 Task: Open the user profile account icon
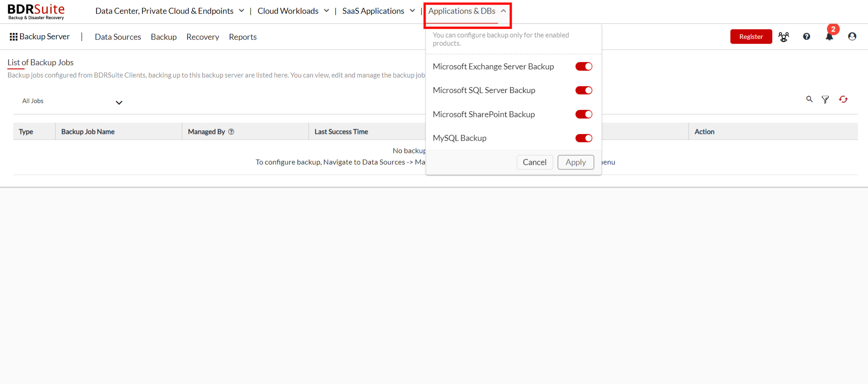[852, 36]
